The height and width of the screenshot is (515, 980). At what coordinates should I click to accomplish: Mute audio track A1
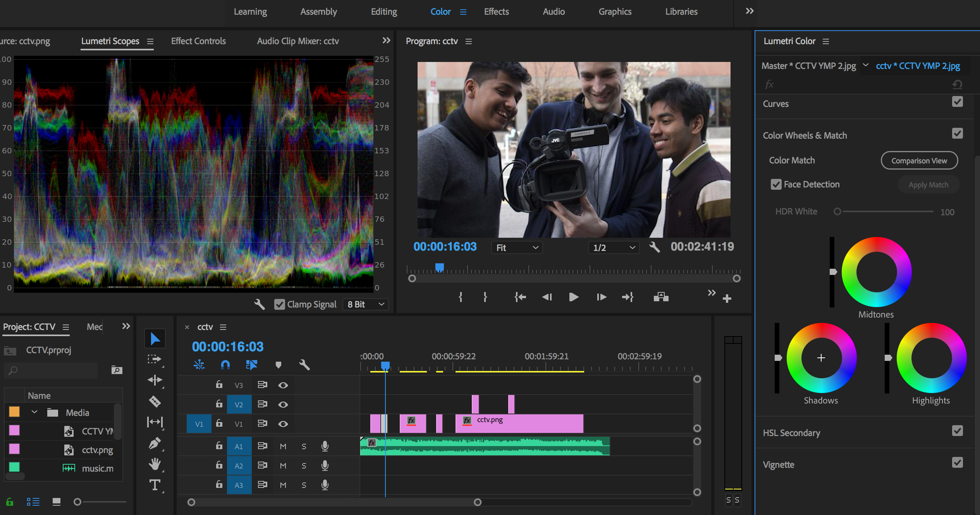coord(283,446)
